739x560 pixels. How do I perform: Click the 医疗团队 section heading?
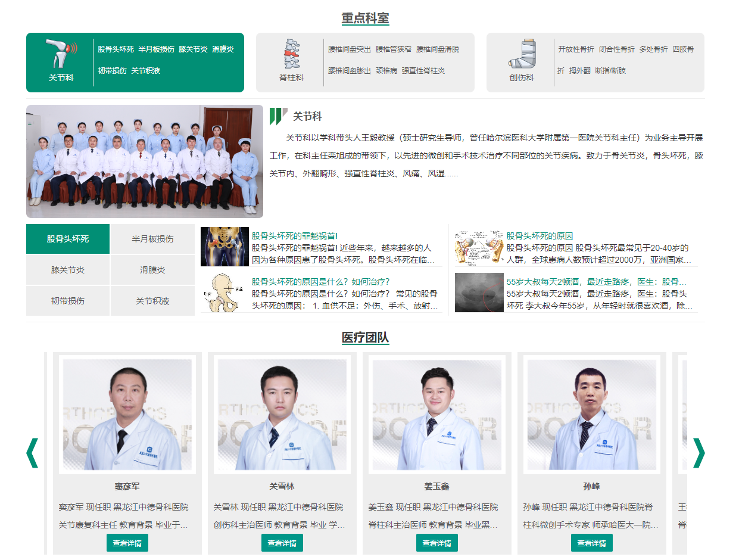[366, 338]
